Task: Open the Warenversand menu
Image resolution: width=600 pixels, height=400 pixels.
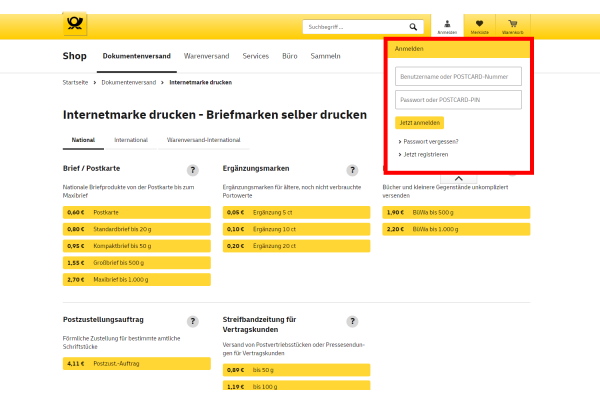Action: click(206, 56)
